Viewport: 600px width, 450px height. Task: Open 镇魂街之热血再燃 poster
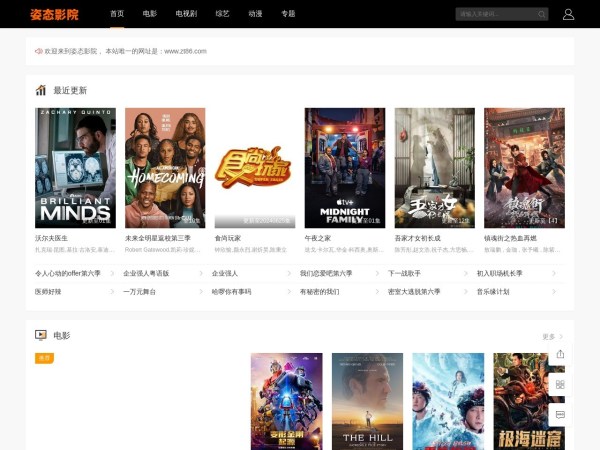524,168
